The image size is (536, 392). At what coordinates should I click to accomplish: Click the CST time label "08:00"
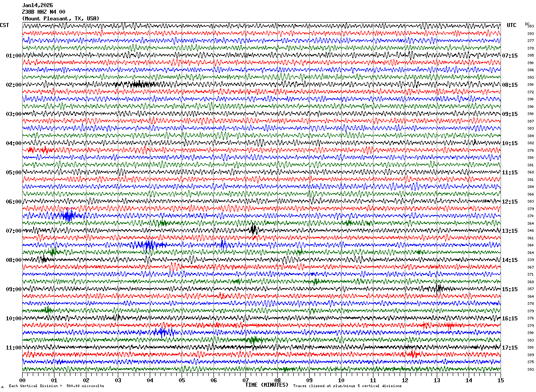[13, 260]
